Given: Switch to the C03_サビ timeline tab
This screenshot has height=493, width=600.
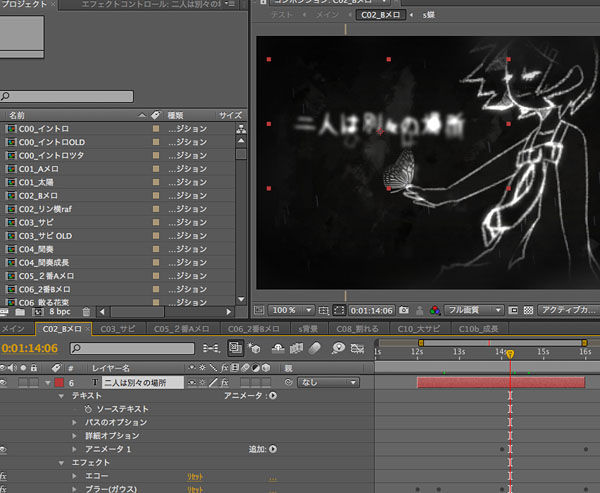Looking at the screenshot, I should click(x=118, y=329).
